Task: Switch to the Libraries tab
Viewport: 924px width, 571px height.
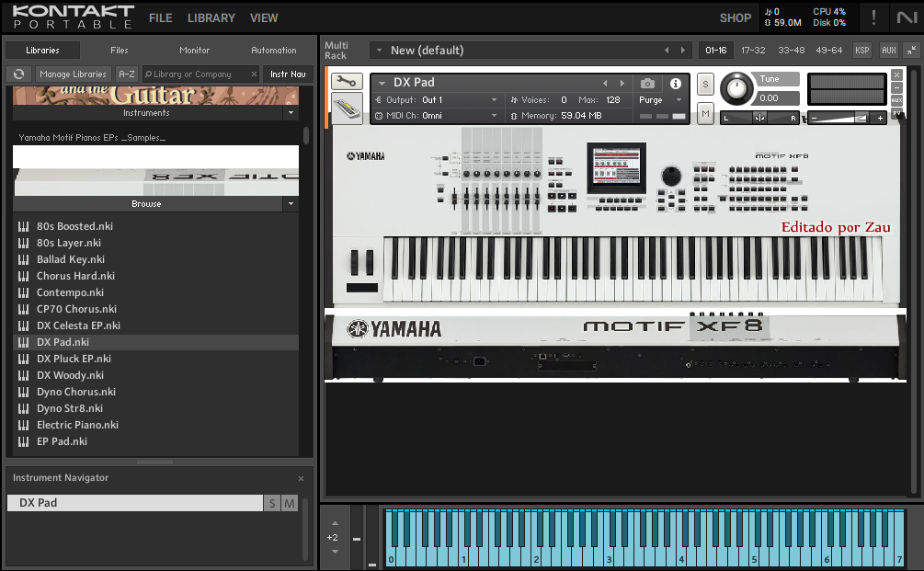Action: (42, 50)
